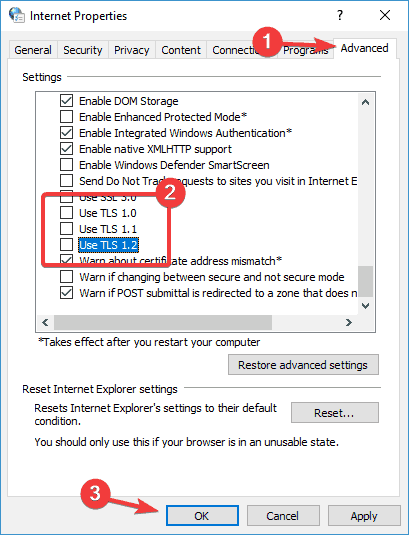The width and height of the screenshot is (409, 535).
Task: Enable the Use TLS 1.2 checkbox
Action: [67, 245]
